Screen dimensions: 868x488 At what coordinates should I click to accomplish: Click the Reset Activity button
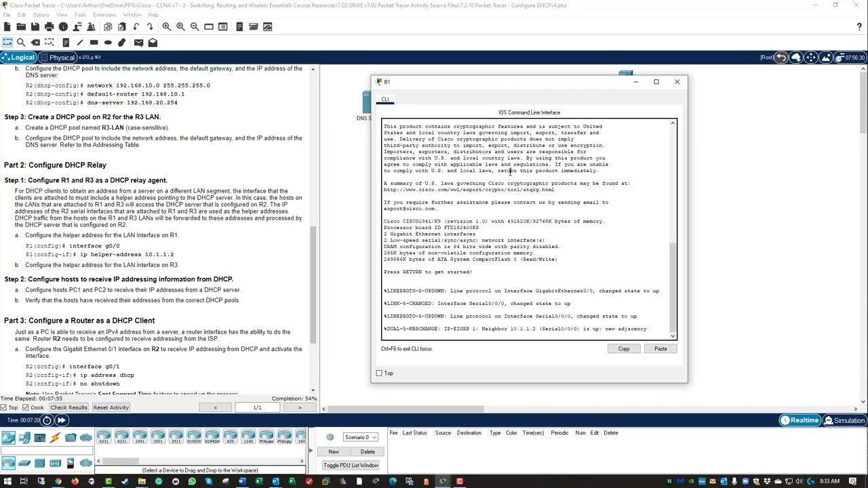tap(111, 407)
